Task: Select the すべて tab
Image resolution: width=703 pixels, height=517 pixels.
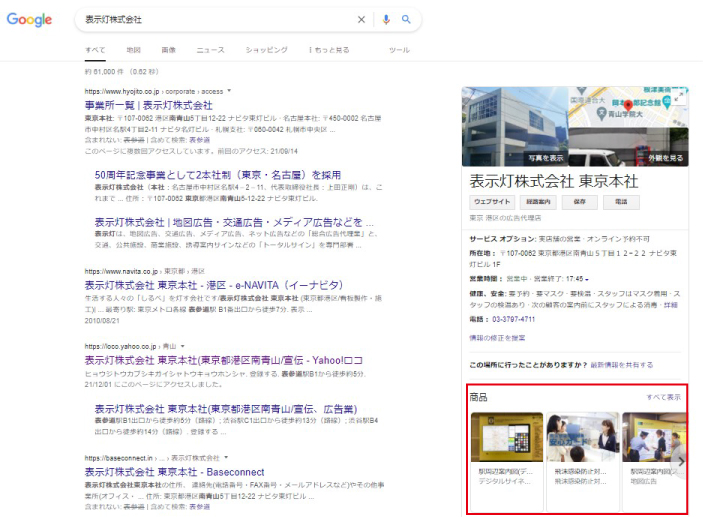Action: click(95, 50)
